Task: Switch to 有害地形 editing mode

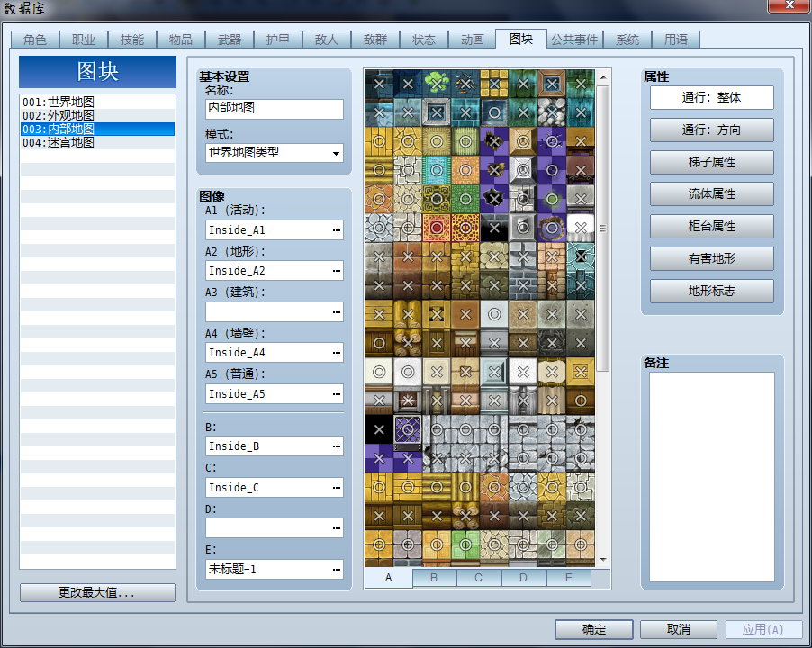Action: (711, 258)
